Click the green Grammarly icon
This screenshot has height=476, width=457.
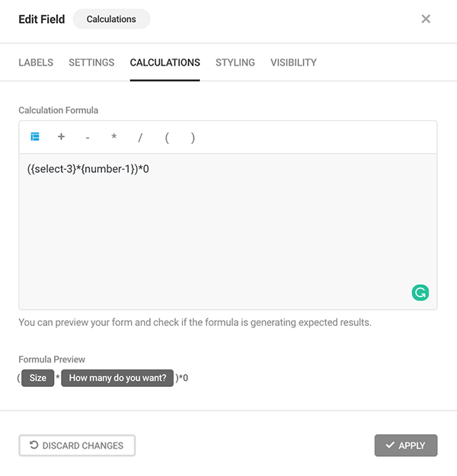click(420, 292)
